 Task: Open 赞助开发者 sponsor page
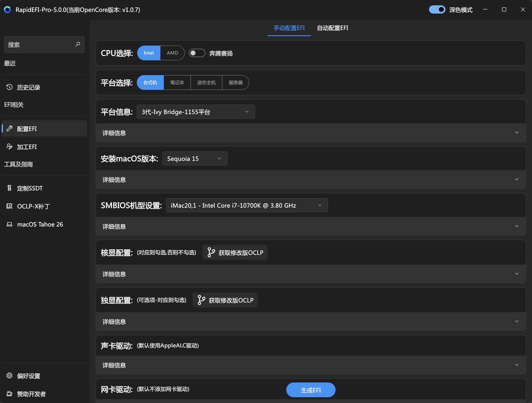click(44, 394)
